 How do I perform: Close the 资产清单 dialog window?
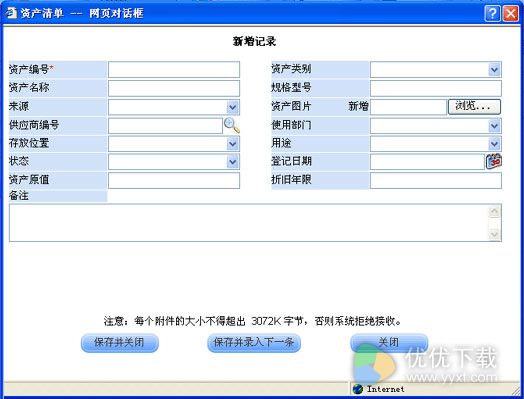coord(511,14)
